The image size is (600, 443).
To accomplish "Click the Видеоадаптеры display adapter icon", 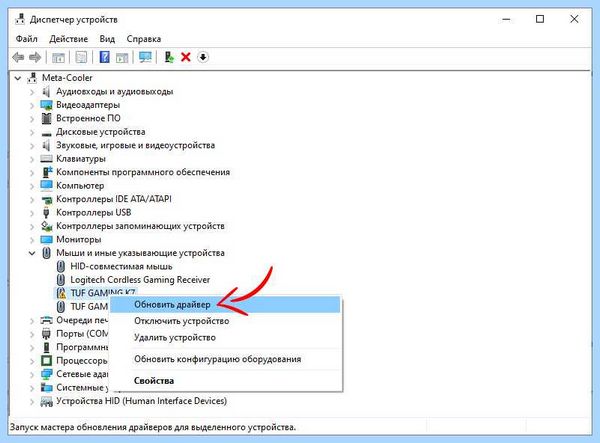I will (46, 105).
